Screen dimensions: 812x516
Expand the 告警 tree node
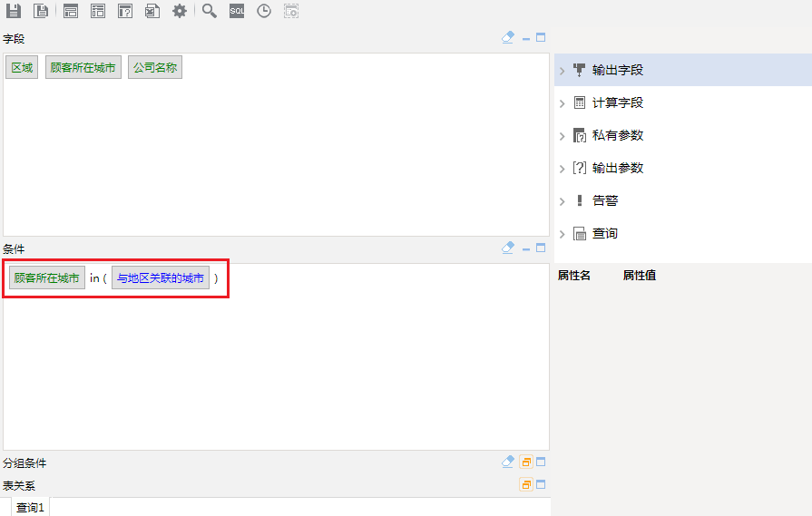pyautogui.click(x=563, y=201)
